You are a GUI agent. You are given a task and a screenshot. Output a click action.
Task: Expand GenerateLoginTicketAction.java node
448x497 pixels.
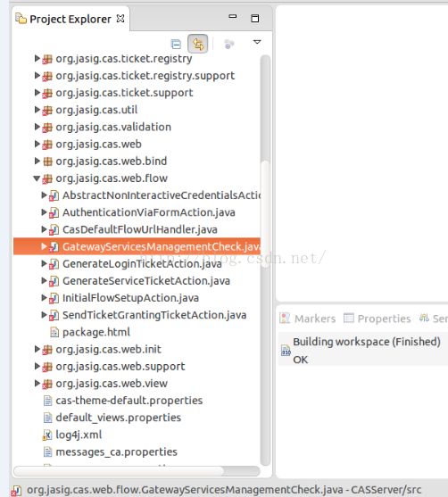tap(44, 263)
